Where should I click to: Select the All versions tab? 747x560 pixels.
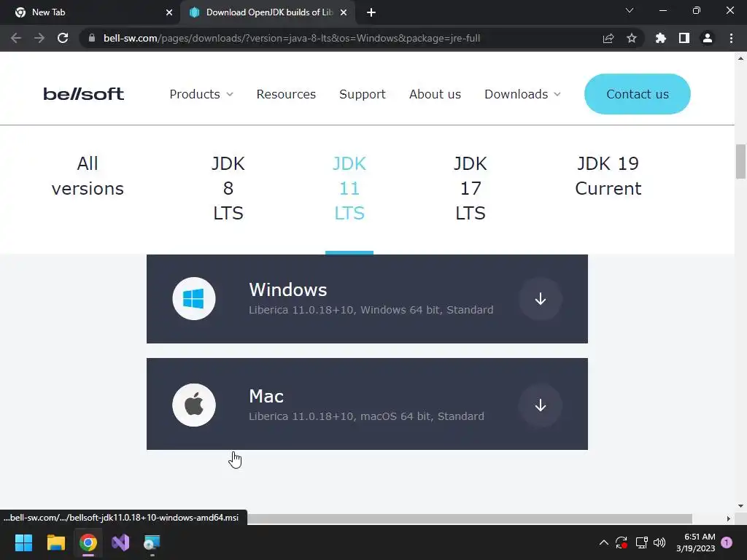[x=88, y=176]
